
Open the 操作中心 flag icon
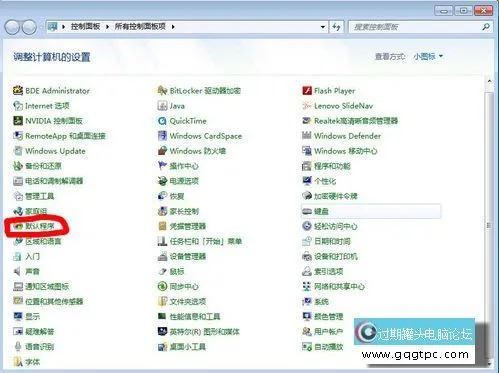pos(162,166)
